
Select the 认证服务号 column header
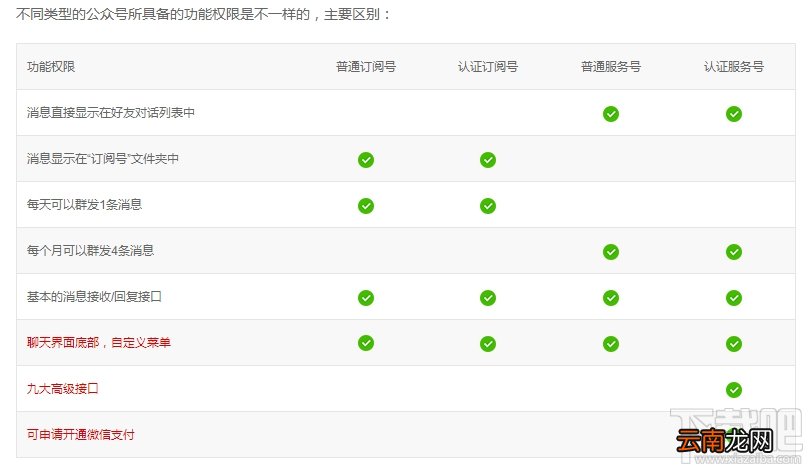(734, 67)
